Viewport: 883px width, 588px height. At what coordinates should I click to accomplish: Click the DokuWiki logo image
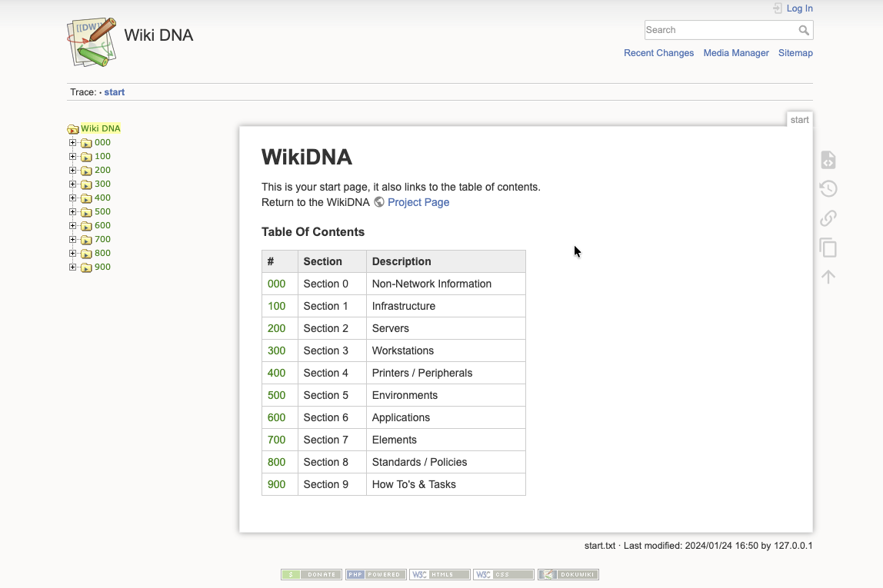(x=92, y=42)
